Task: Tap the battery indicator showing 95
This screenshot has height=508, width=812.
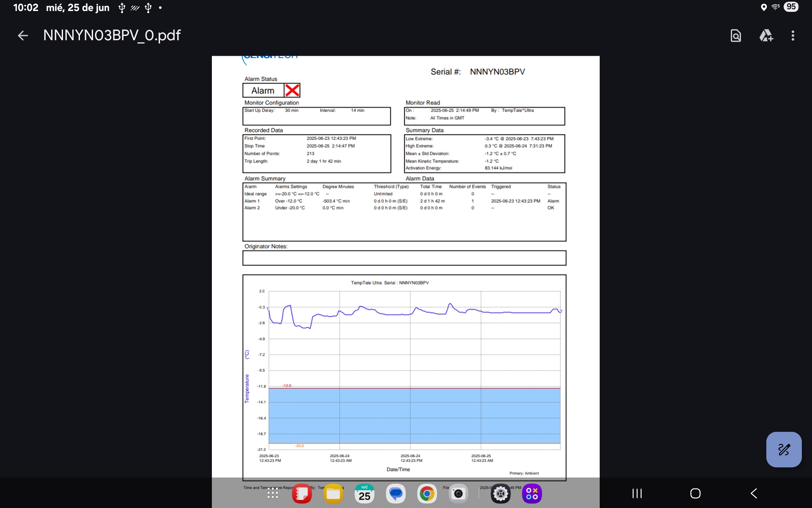Action: coord(791,7)
